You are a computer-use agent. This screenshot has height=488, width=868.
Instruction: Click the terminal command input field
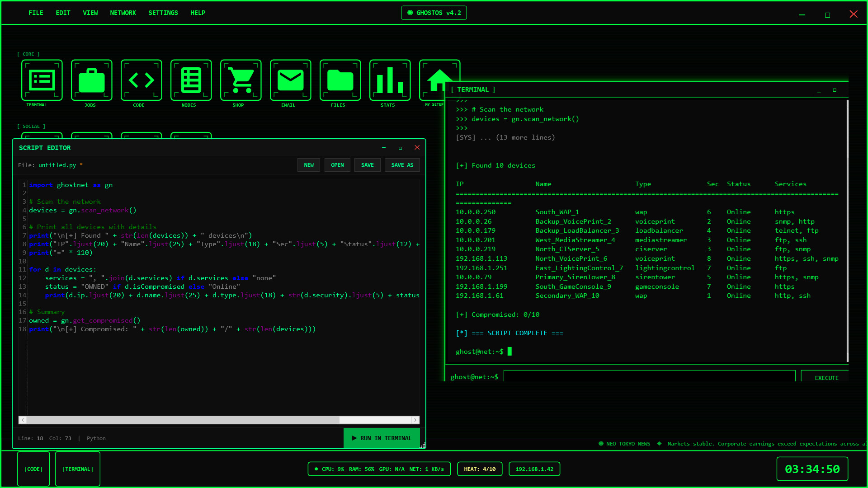649,376
